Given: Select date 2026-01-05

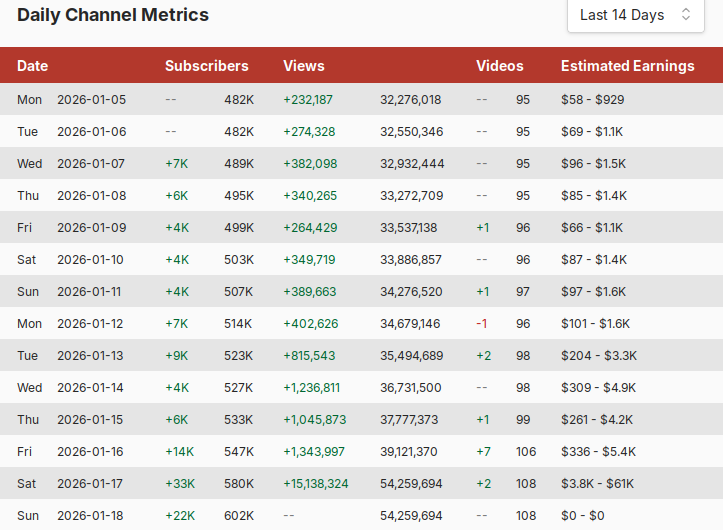Looking at the screenshot, I should 91,100.
